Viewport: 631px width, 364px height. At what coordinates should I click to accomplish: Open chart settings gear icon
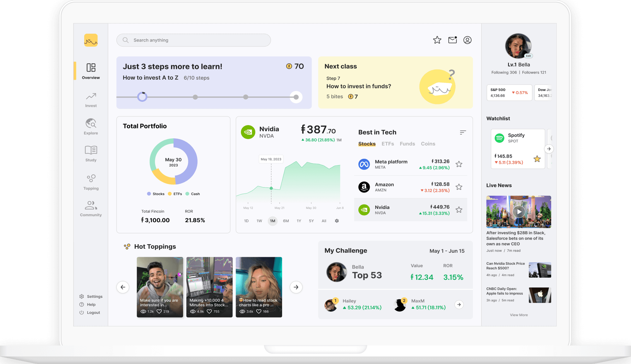click(x=337, y=221)
